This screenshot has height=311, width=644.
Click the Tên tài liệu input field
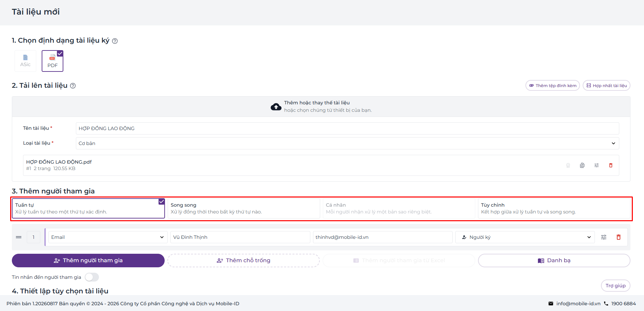(347, 128)
